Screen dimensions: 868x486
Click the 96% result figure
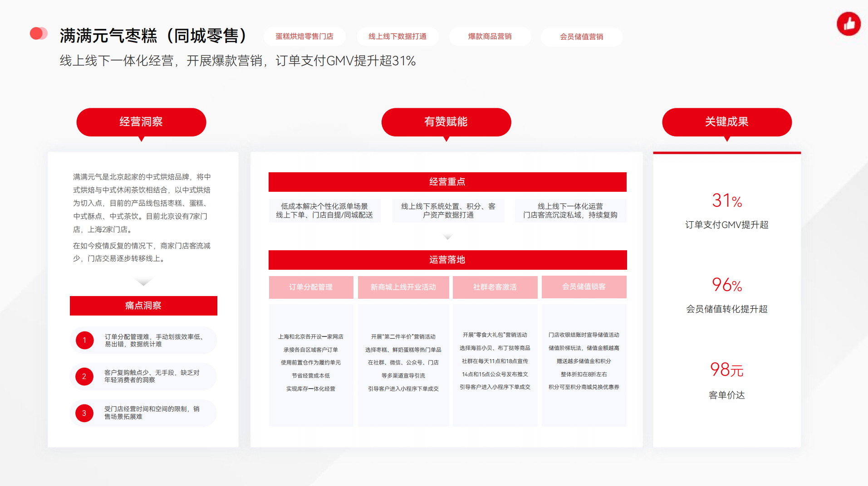727,285
